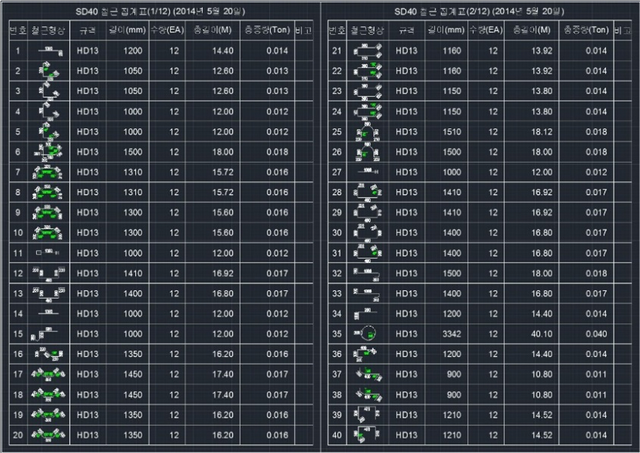Select rebar shape drawing in row 15

pyautogui.click(x=44, y=334)
